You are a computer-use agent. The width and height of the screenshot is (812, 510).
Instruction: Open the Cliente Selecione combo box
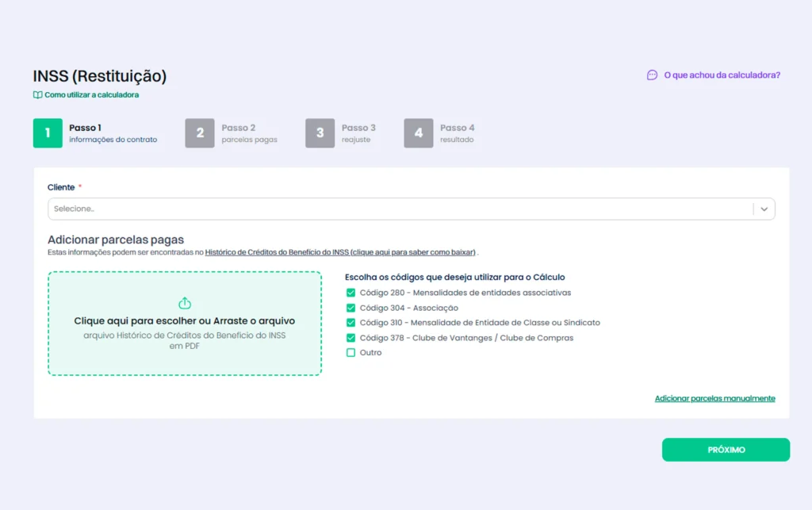396,209
